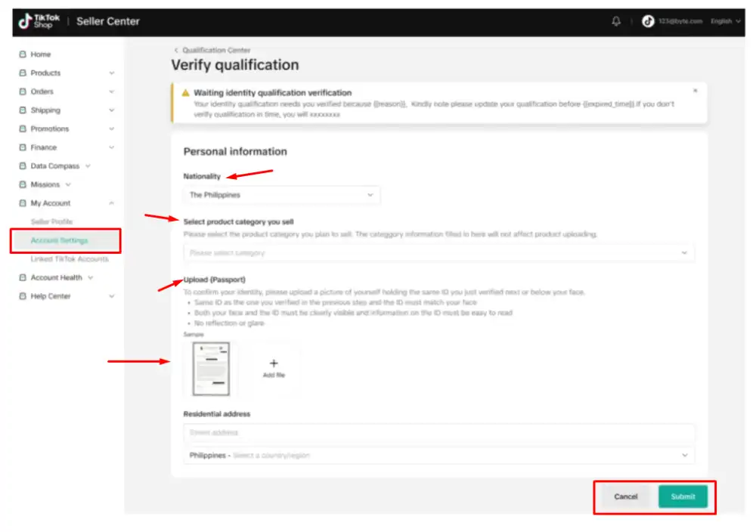
Task: Click the account email address
Action: point(680,21)
